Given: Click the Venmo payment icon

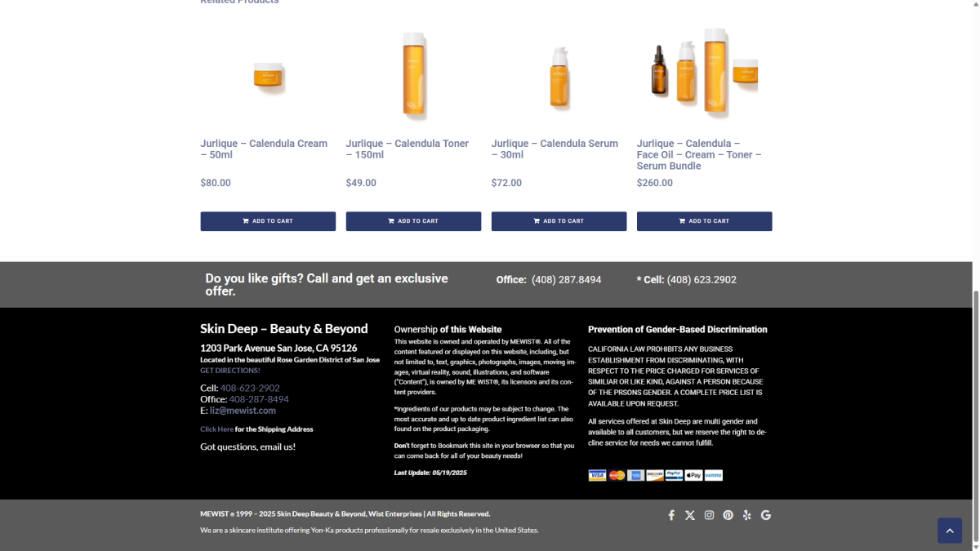Looking at the screenshot, I should point(713,475).
